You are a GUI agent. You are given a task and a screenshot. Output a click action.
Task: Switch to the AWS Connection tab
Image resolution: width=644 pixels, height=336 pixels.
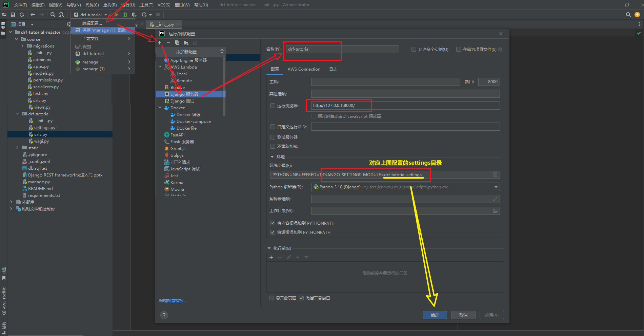(x=304, y=69)
